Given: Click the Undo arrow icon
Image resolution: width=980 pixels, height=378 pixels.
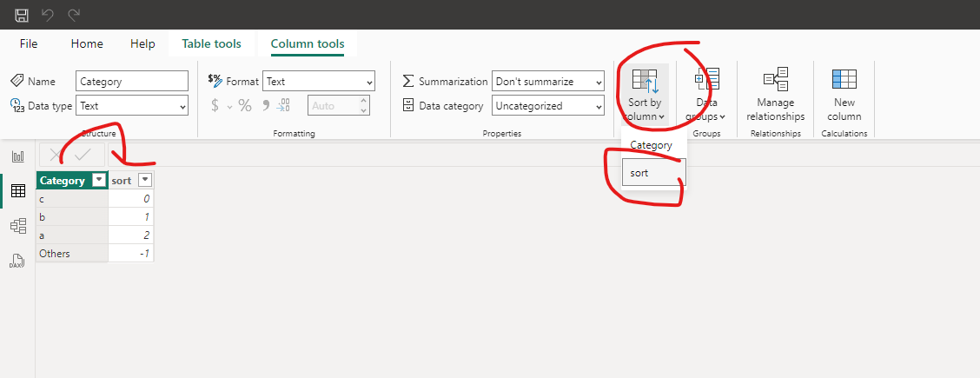Looking at the screenshot, I should [48, 15].
